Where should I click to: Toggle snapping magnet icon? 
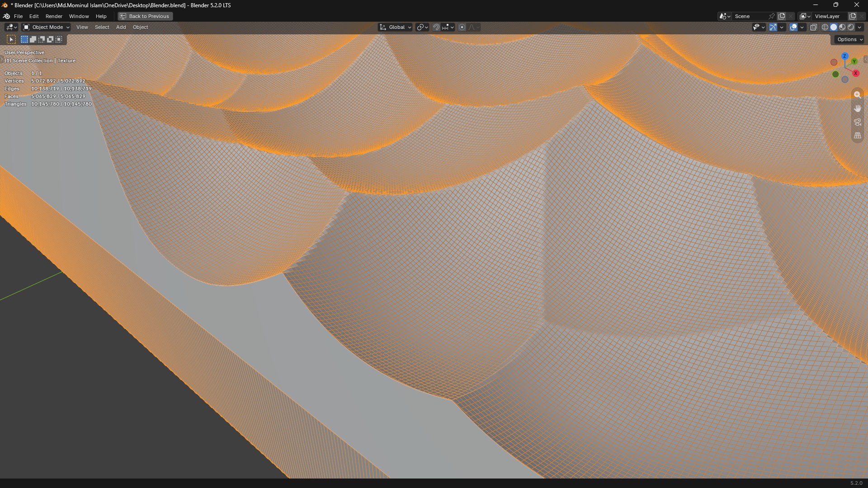tap(436, 27)
